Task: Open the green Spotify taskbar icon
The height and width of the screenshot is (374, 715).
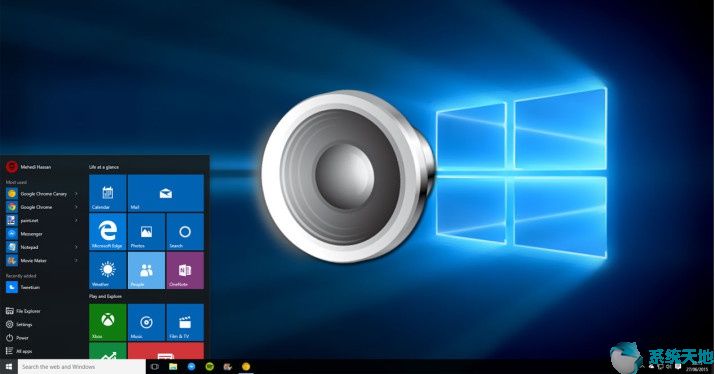Action: 210,367
